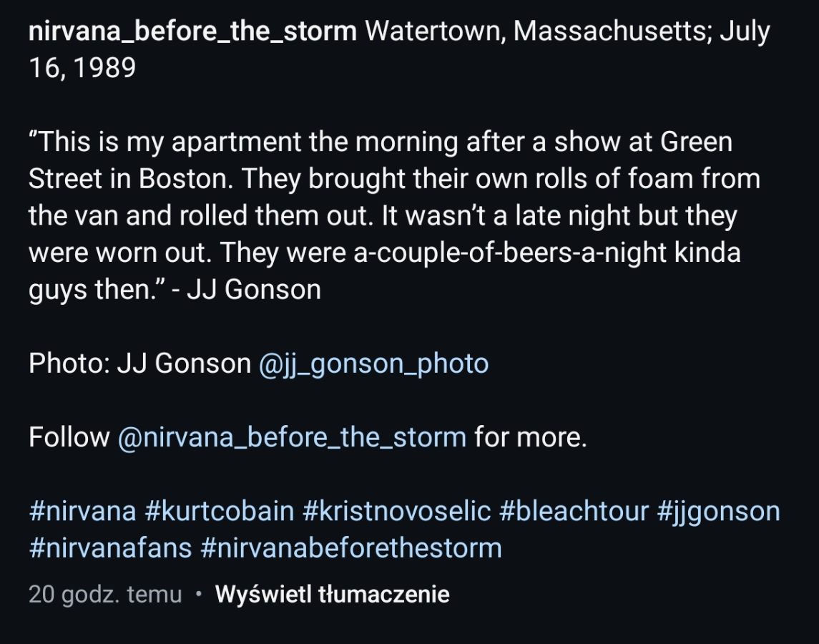Open the bold nirvana_before_the_storm author username
The width and height of the screenshot is (819, 644).
[192, 31]
